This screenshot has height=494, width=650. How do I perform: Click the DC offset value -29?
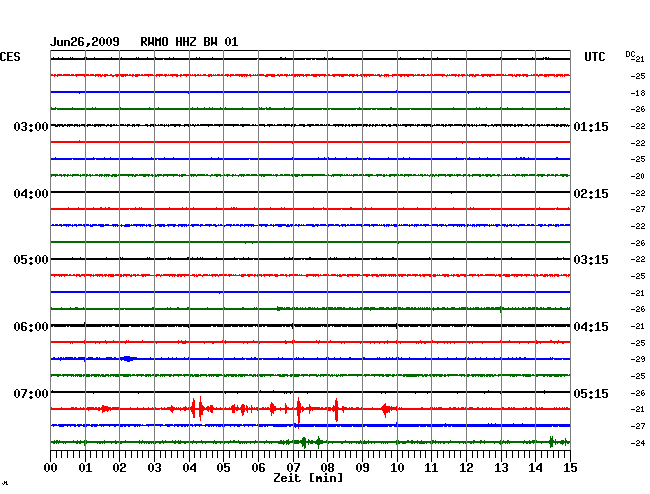638,359
